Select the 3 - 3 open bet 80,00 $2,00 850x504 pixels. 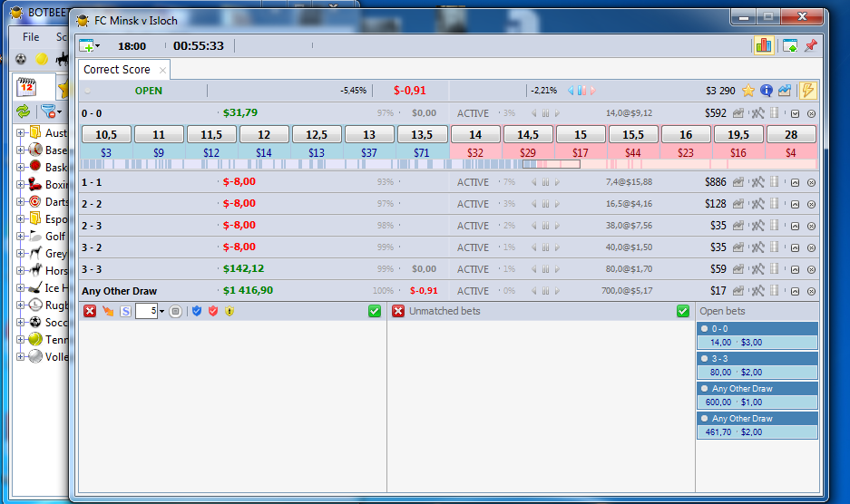757,365
